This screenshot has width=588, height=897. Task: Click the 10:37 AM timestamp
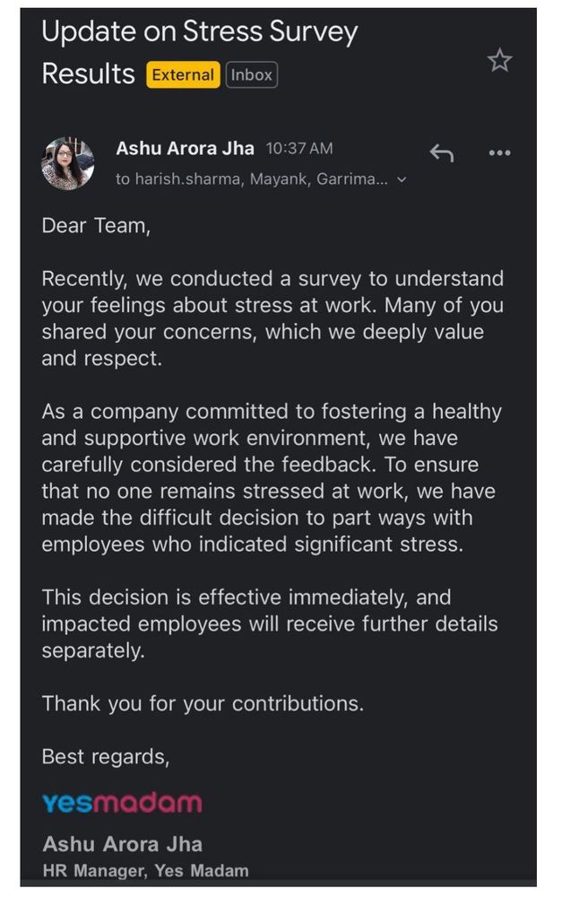[x=300, y=148]
